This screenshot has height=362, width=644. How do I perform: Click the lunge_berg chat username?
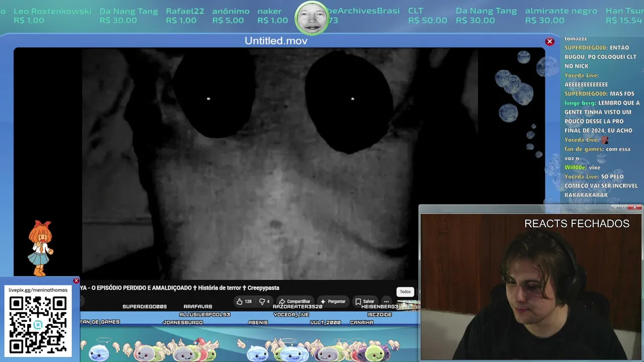(x=580, y=103)
